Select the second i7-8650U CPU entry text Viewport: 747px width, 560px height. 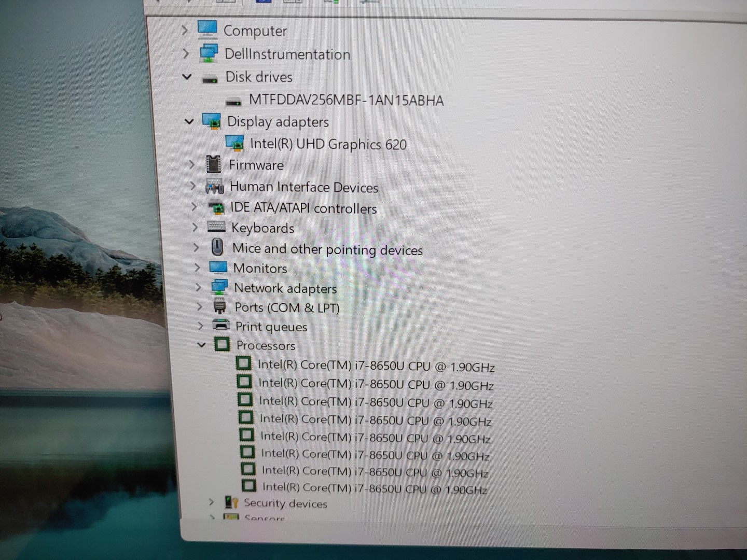tap(376, 384)
